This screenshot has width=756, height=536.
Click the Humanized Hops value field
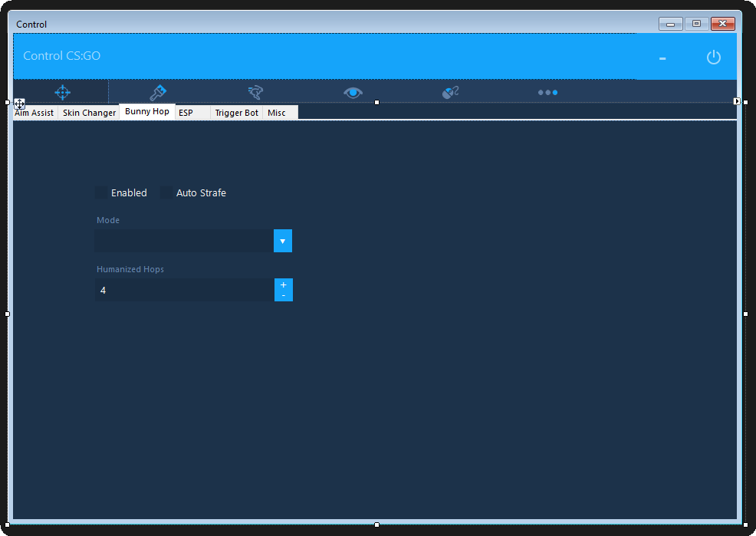tap(184, 290)
